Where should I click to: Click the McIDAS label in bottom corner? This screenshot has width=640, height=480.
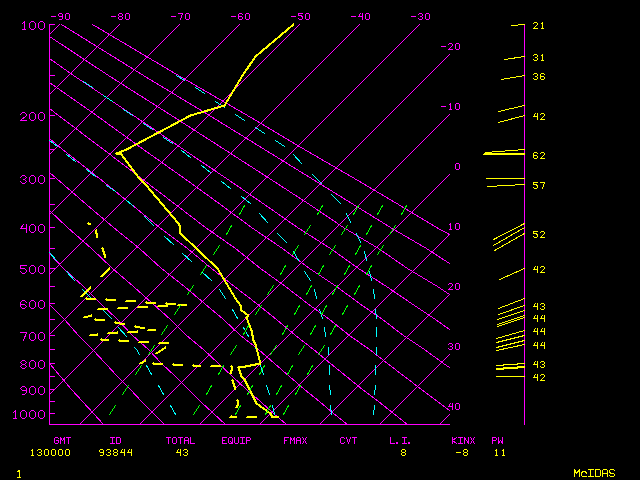click(593, 473)
